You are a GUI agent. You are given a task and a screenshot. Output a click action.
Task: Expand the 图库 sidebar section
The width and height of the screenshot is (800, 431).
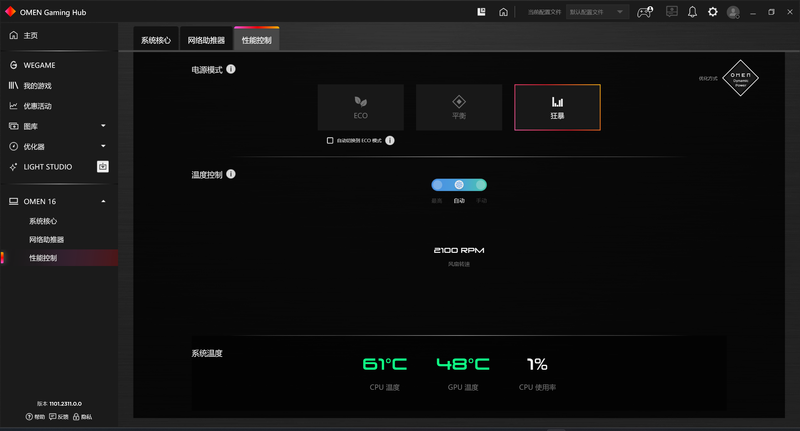pos(103,126)
